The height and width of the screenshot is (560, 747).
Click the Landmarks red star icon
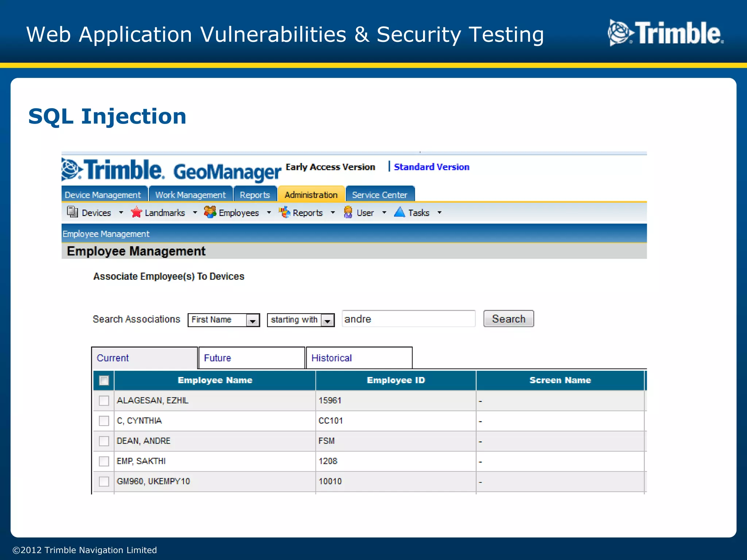[136, 212]
